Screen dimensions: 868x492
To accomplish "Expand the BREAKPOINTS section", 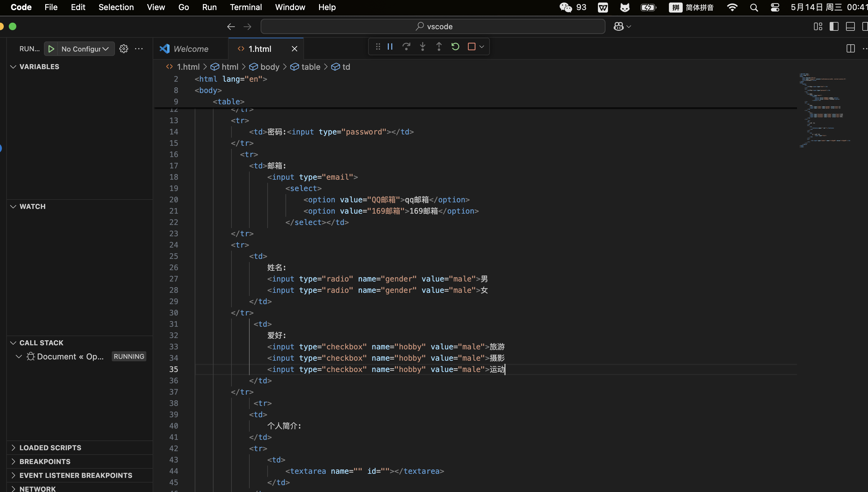I will click(45, 462).
